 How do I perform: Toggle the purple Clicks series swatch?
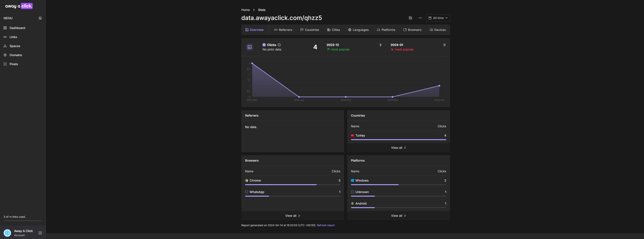tap(264, 45)
